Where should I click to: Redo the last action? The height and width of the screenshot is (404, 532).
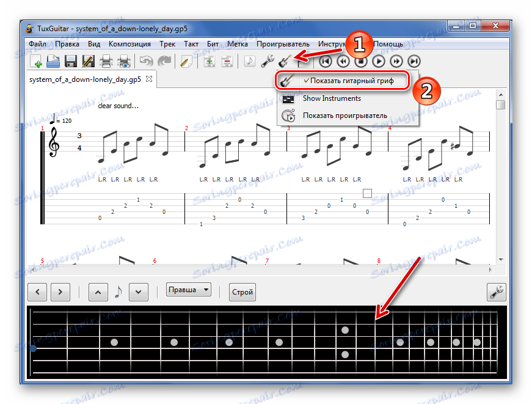[164, 62]
